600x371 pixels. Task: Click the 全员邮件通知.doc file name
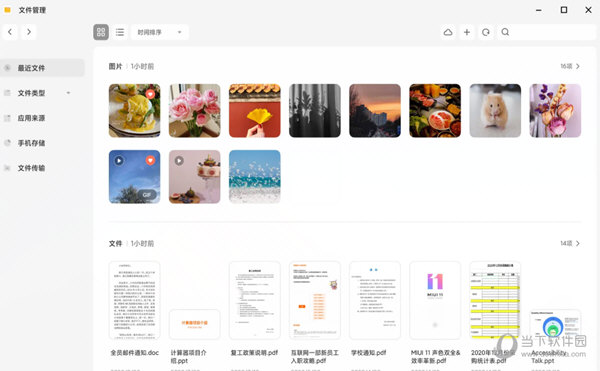(134, 353)
